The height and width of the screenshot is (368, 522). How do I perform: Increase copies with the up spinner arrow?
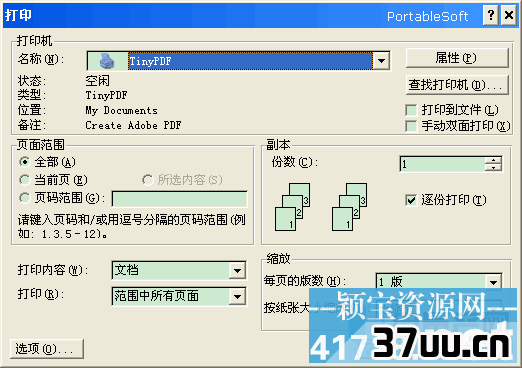(493, 160)
